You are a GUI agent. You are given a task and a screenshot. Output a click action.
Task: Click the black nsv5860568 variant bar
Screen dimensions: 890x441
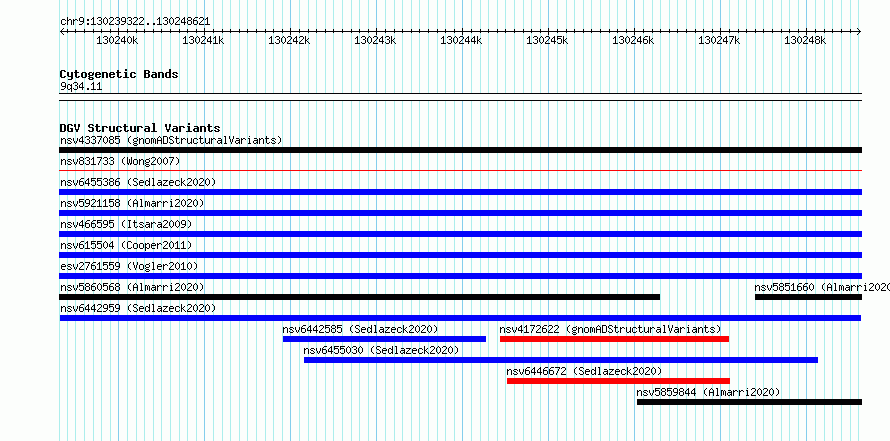coord(360,297)
